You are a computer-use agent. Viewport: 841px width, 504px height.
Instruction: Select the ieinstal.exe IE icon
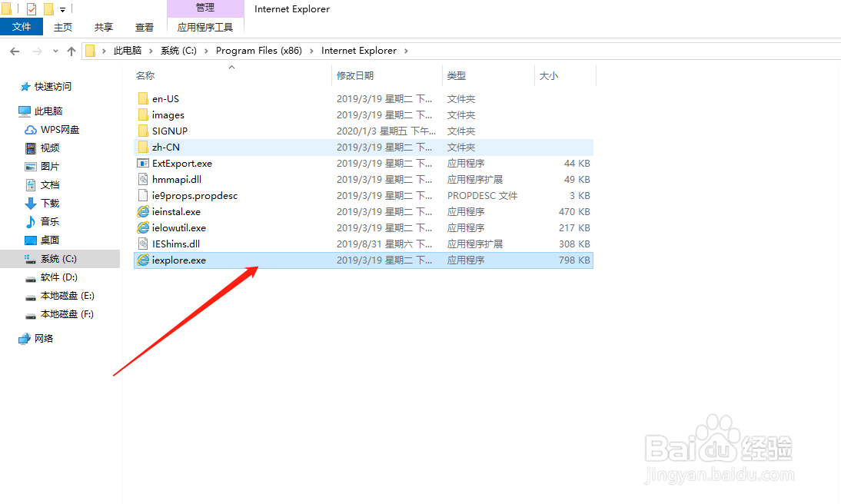click(x=143, y=211)
